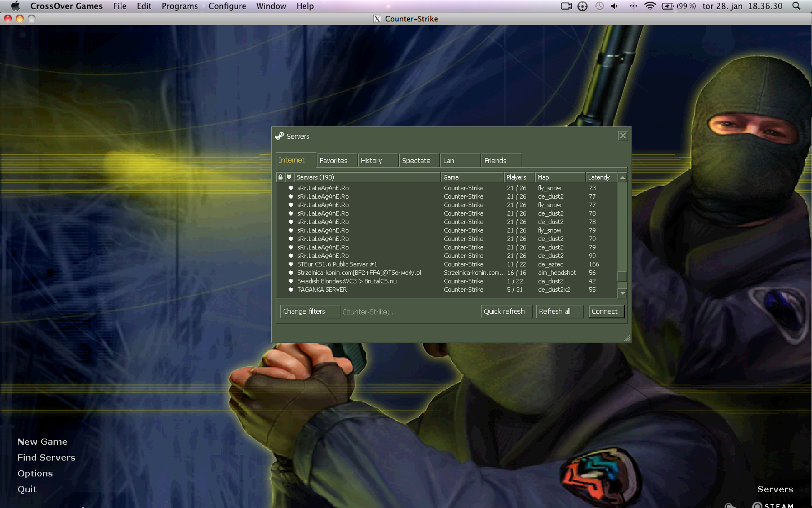
Task: Sort by password lock column icon
Action: 280,177
